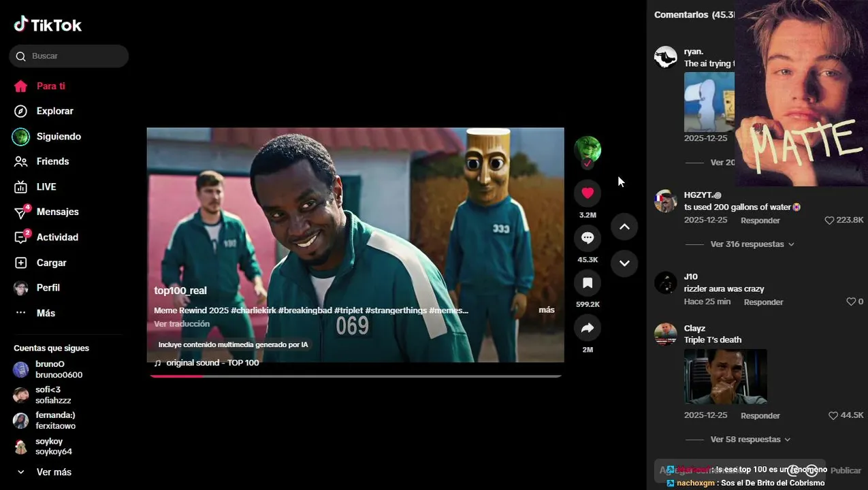This screenshot has width=868, height=490.
Task: Click the Cargar plus-square icon
Action: [21, 263]
